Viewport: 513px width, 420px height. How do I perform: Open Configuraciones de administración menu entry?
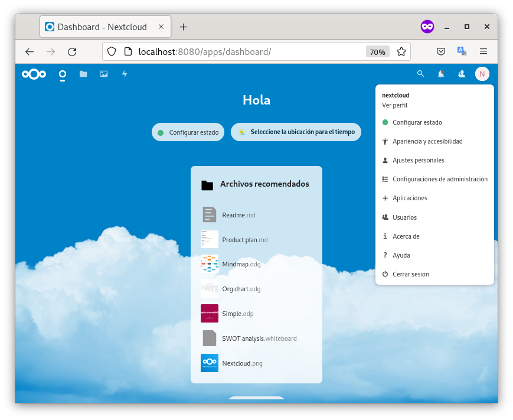pyautogui.click(x=440, y=179)
